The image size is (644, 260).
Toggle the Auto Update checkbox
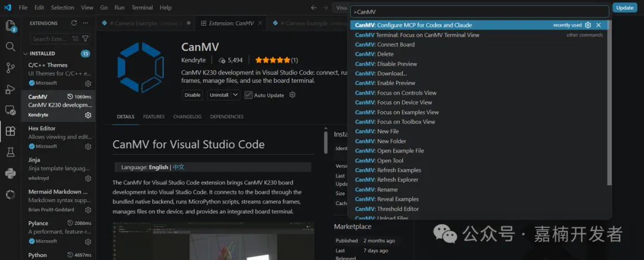tap(249, 95)
